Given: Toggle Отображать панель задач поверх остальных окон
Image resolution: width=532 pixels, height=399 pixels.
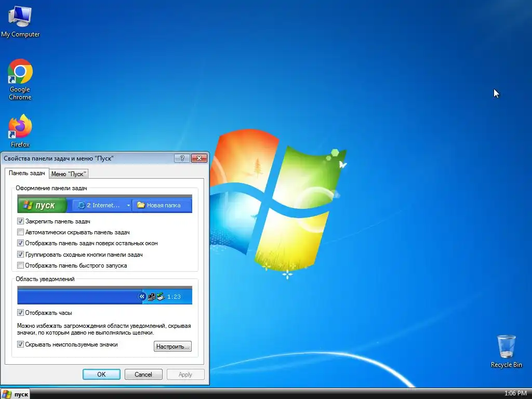Looking at the screenshot, I should point(20,243).
